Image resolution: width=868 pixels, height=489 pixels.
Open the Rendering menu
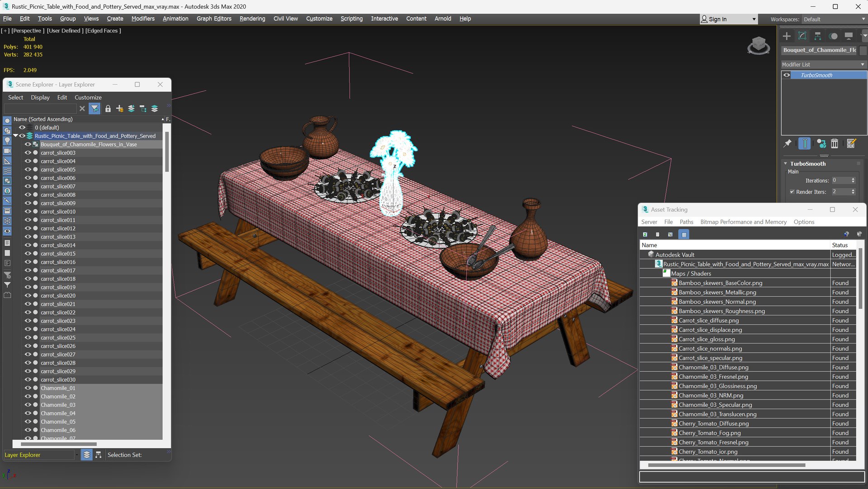(252, 19)
